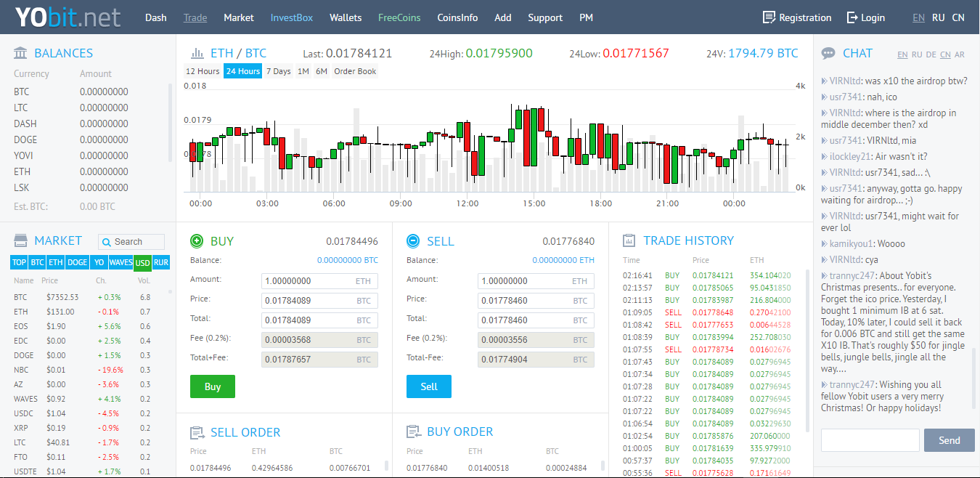Open the Support page
The height and width of the screenshot is (478, 980).
pyautogui.click(x=545, y=17)
